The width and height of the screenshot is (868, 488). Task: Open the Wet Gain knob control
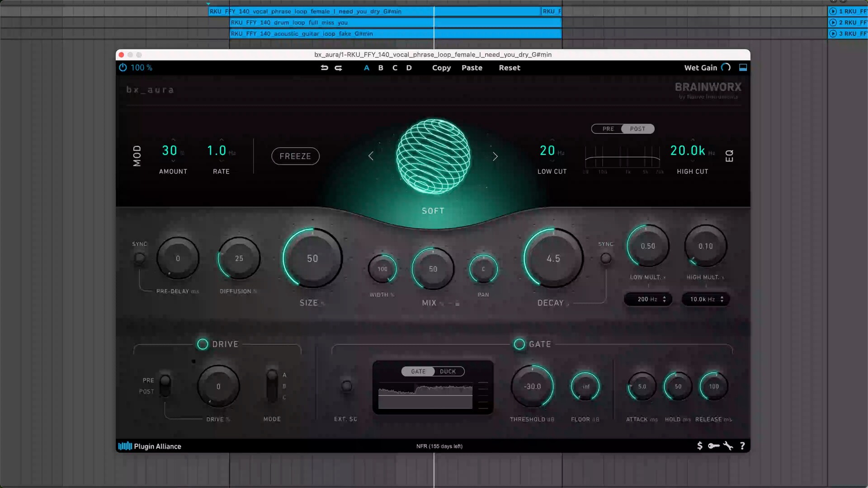(x=726, y=67)
